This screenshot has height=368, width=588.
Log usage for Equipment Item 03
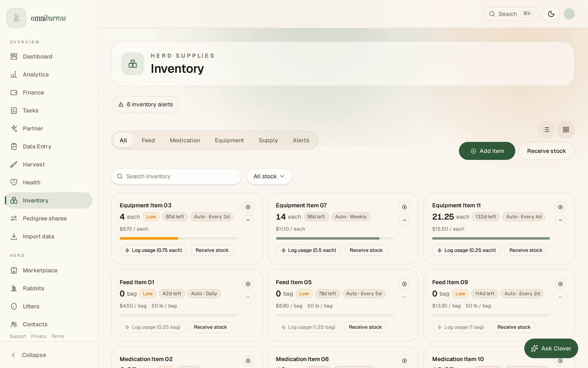click(x=153, y=250)
